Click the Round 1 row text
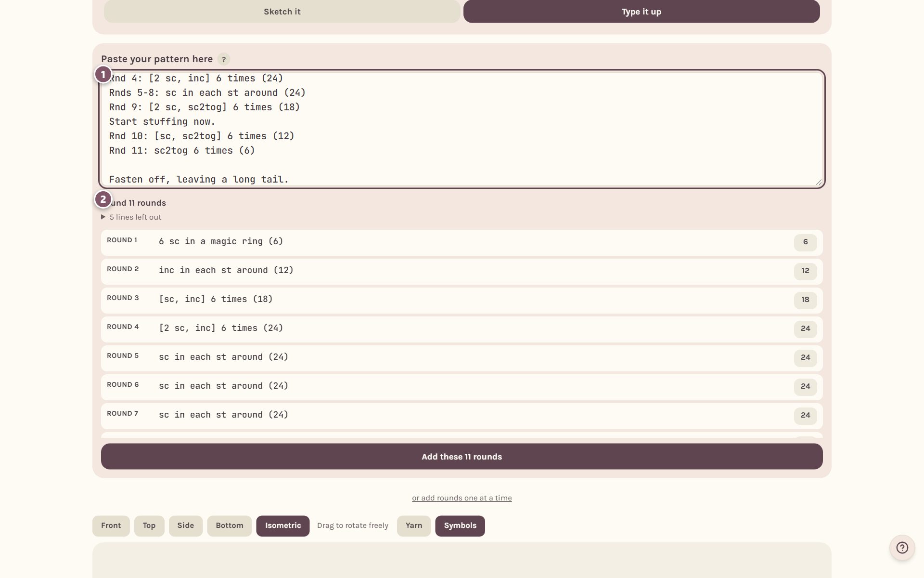The image size is (924, 578). point(221,241)
